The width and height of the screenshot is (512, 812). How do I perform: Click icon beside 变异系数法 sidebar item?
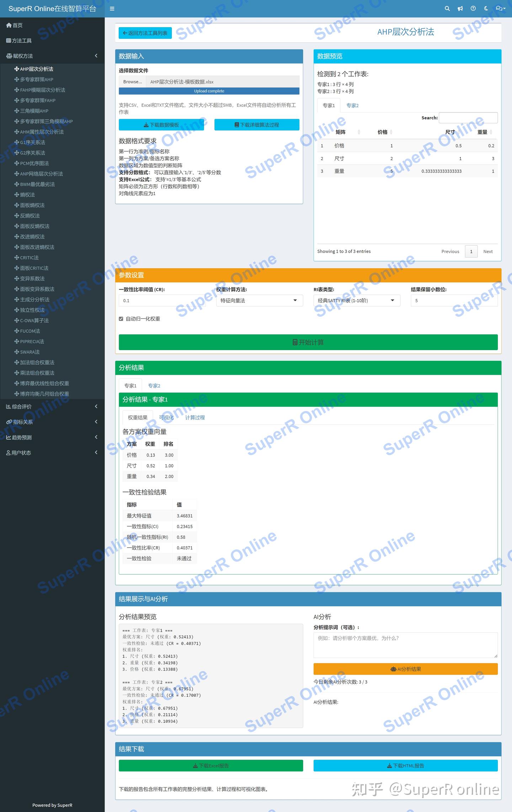click(x=16, y=279)
